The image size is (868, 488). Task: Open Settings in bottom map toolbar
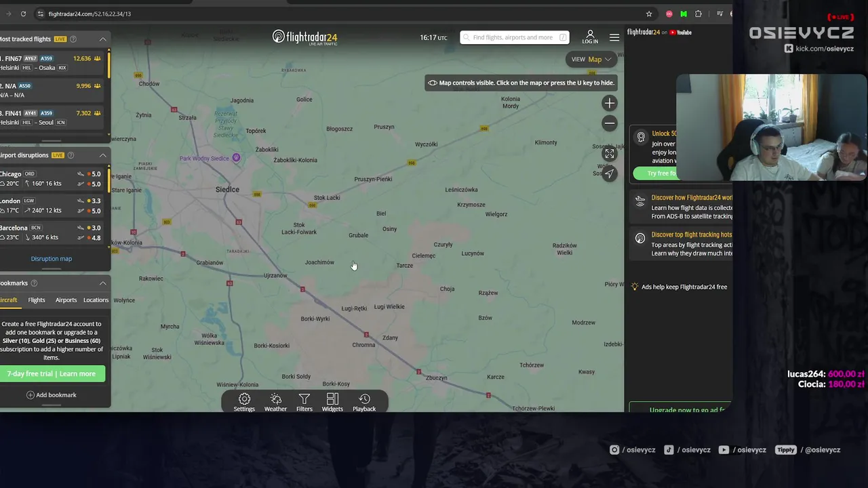coord(244,402)
